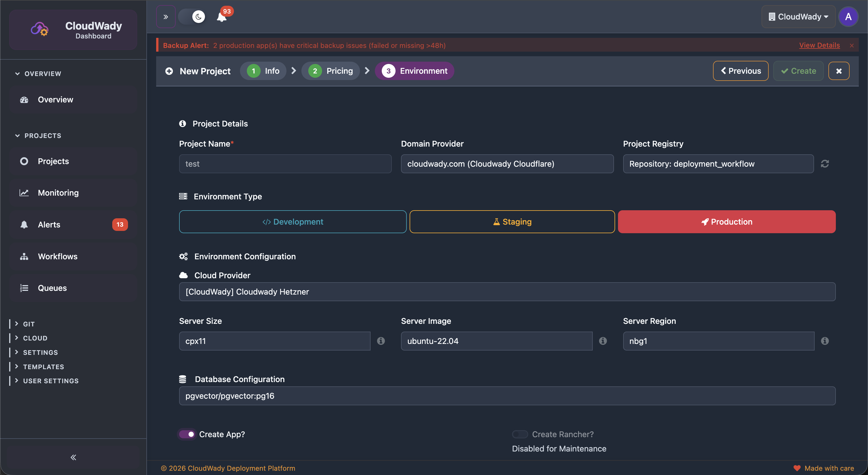Toggle the Create Rancher switch
This screenshot has height=475, width=868.
520,434
